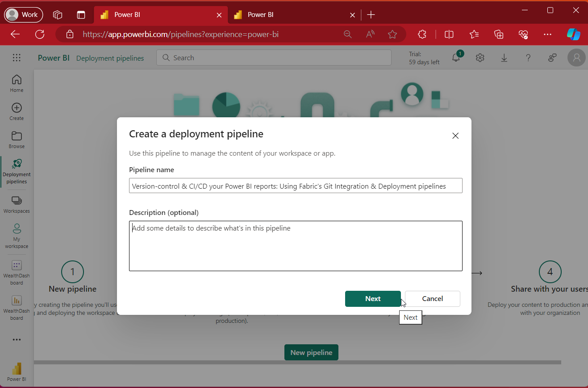Open Workspaces from the sidebar
Viewport: 588px width, 388px height.
click(x=17, y=203)
